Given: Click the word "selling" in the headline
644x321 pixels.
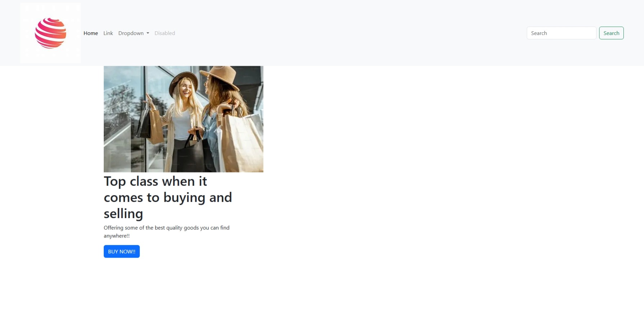Looking at the screenshot, I should (123, 214).
